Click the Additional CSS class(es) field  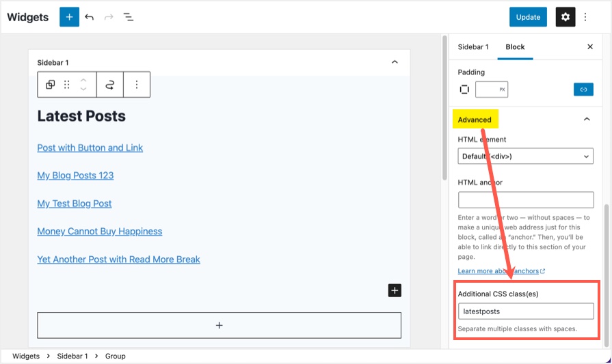coord(526,311)
